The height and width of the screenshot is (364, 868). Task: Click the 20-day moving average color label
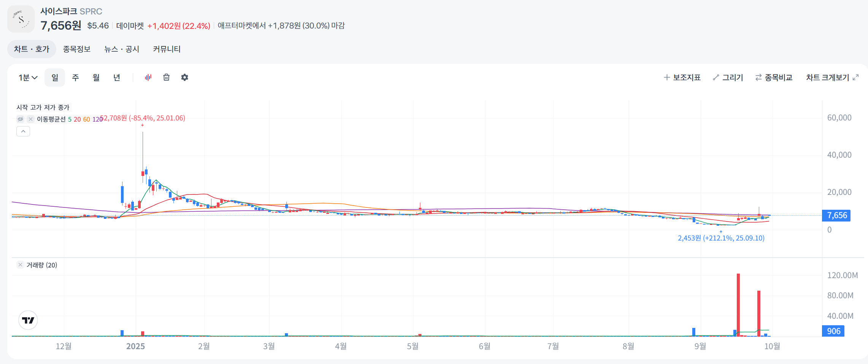(x=77, y=119)
